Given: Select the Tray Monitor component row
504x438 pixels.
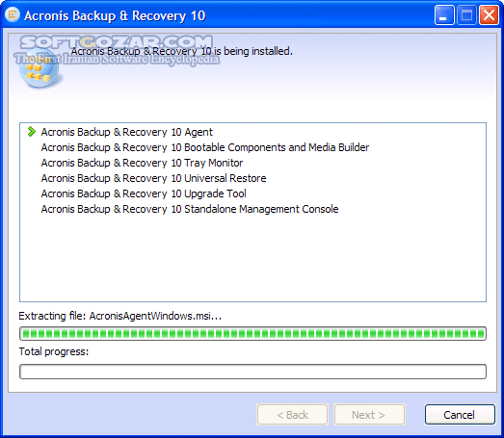Looking at the screenshot, I should pos(142,163).
